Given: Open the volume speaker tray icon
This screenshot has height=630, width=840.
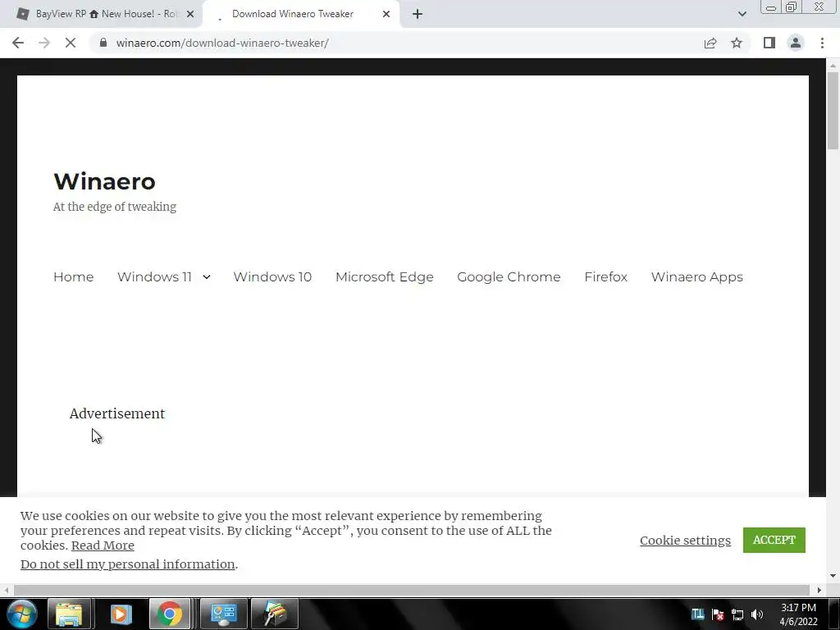Looking at the screenshot, I should pos(757,614).
